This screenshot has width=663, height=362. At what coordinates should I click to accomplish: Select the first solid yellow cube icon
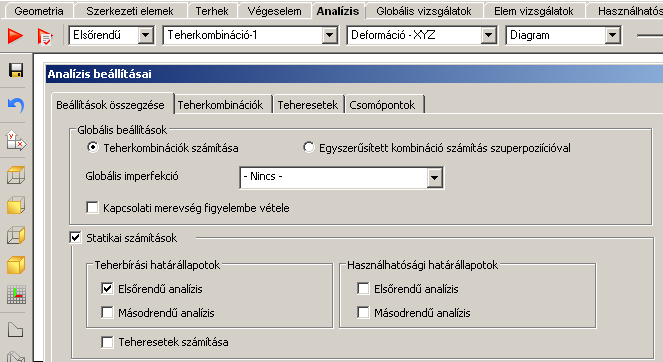(16, 205)
